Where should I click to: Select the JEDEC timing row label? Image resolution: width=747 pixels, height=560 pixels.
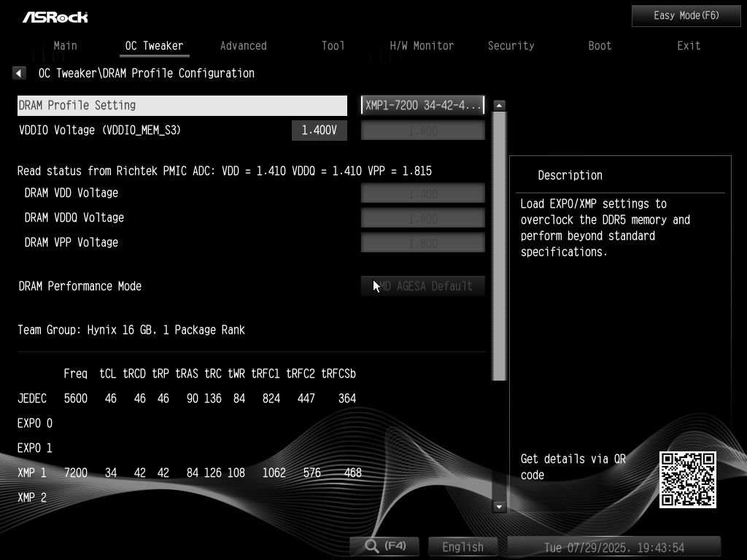32,398
